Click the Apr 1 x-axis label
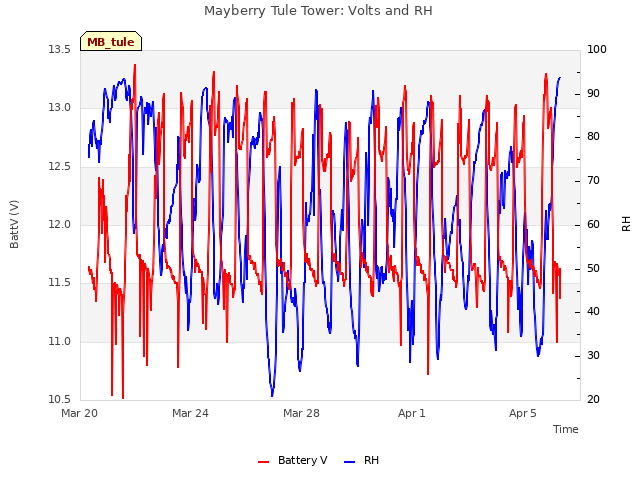640x480 pixels. click(x=412, y=413)
